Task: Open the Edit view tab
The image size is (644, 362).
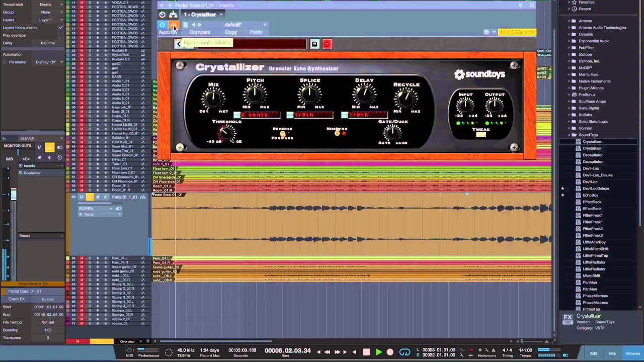Action: pos(594,353)
